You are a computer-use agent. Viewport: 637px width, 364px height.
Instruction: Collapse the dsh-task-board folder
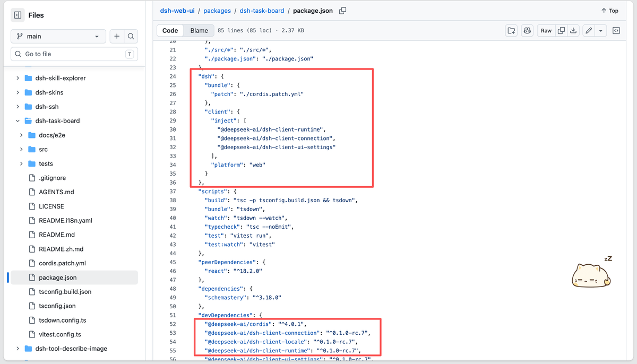[x=18, y=121]
